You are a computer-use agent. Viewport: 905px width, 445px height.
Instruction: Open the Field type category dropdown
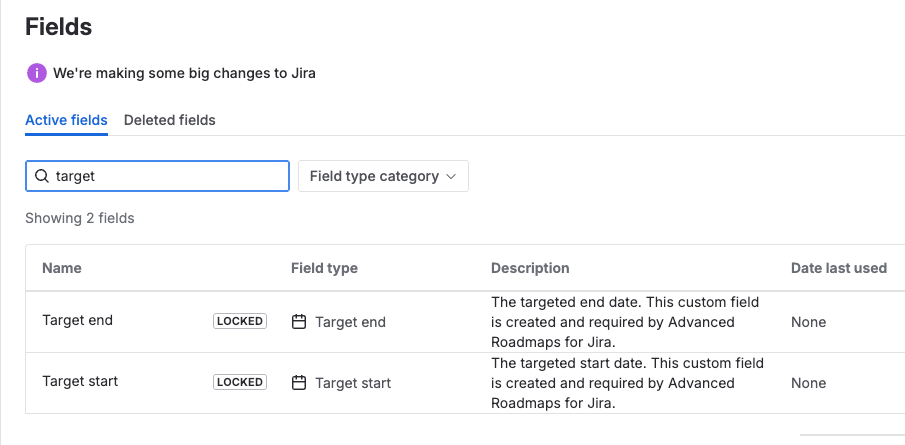click(383, 176)
